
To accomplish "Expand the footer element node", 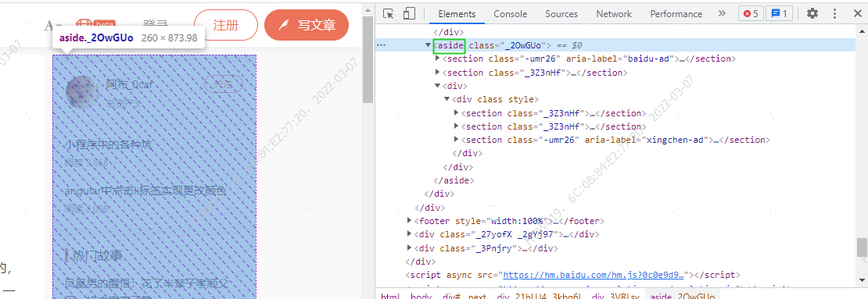I will click(x=409, y=220).
